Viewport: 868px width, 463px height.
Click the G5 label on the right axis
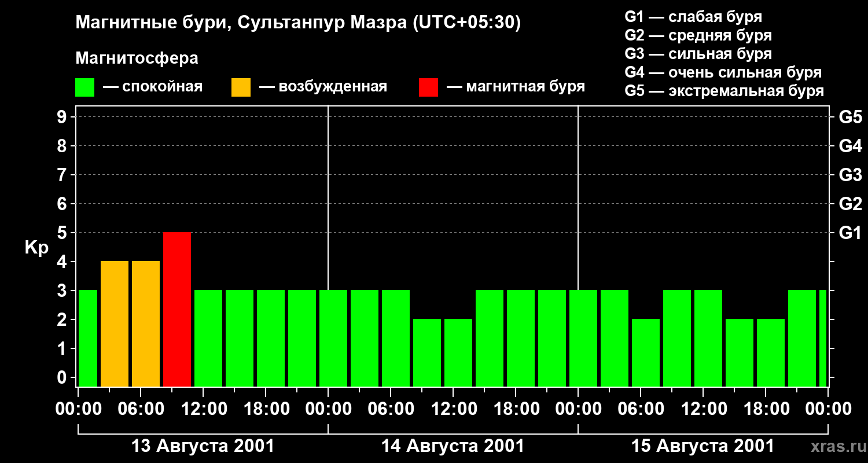pos(851,117)
